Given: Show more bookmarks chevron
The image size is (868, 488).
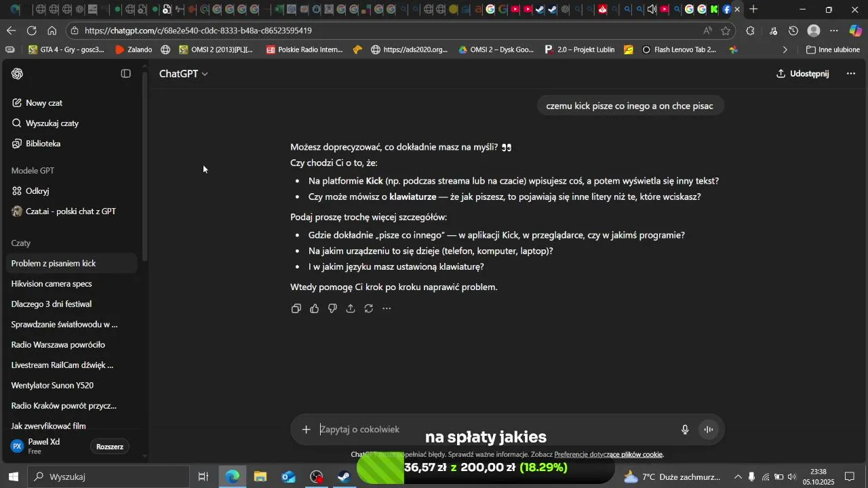Looking at the screenshot, I should (785, 49).
